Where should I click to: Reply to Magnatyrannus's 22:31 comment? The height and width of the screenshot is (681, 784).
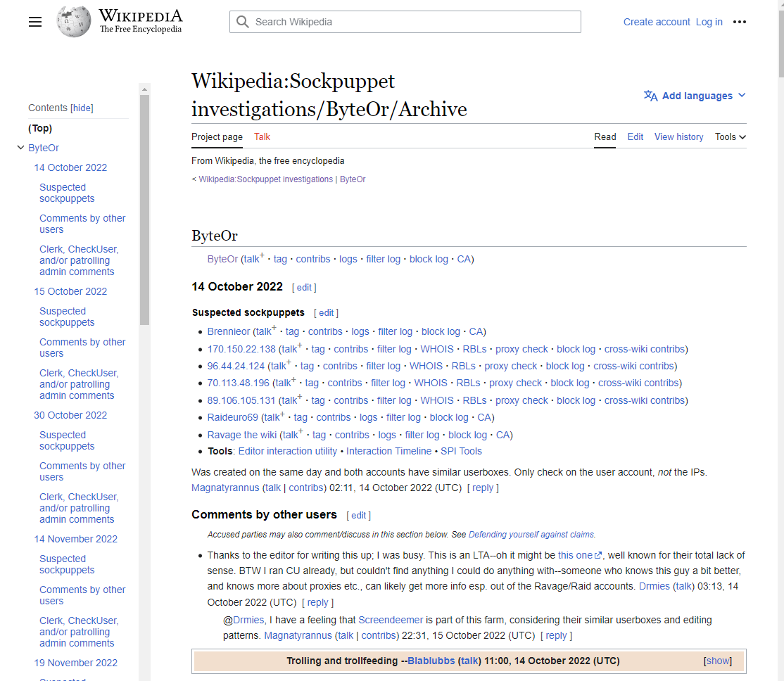556,635
